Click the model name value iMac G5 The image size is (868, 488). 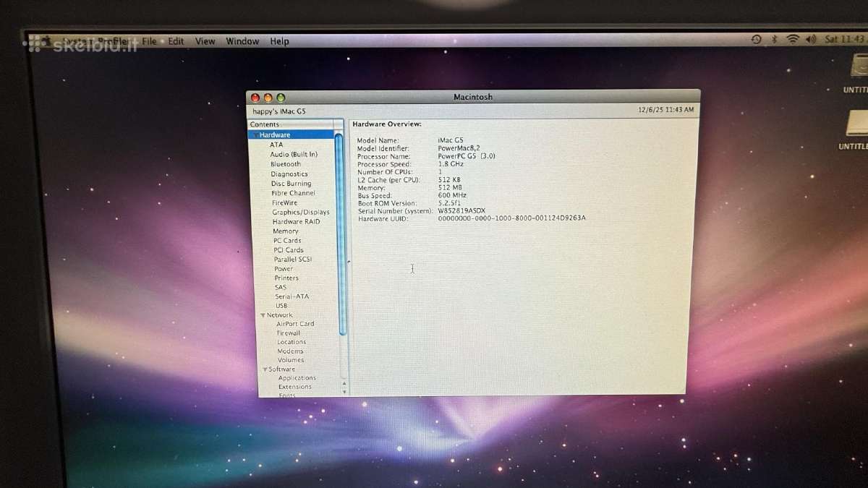(x=451, y=140)
